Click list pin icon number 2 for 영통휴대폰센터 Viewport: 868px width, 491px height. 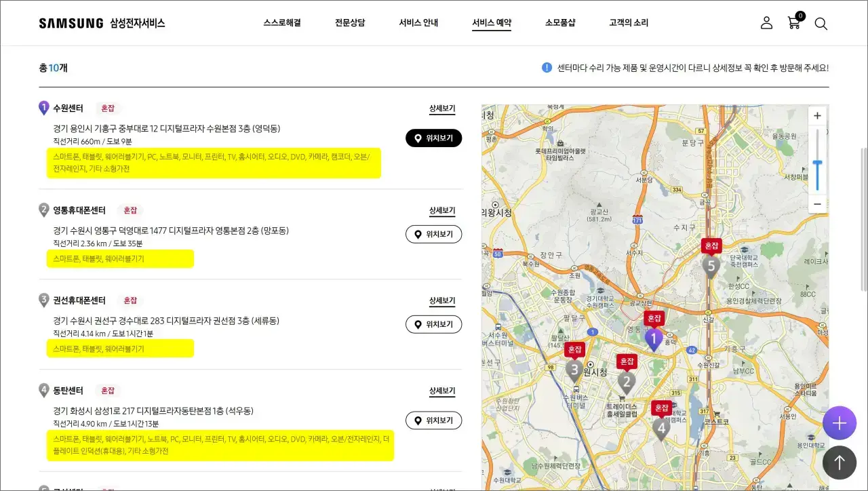point(44,210)
